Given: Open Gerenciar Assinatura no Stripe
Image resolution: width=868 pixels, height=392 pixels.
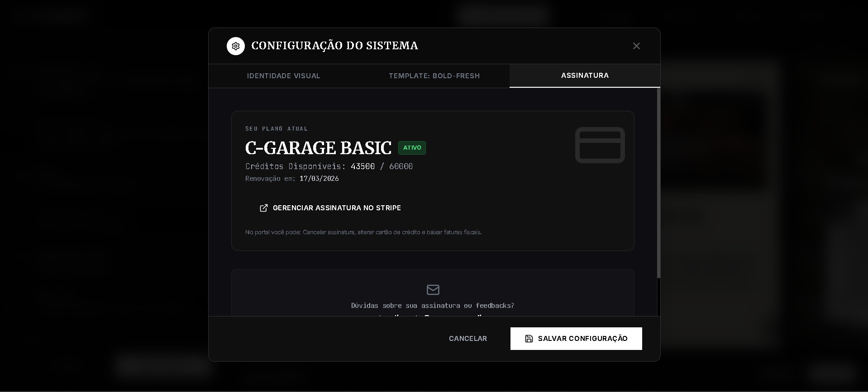Looking at the screenshot, I should 330,208.
